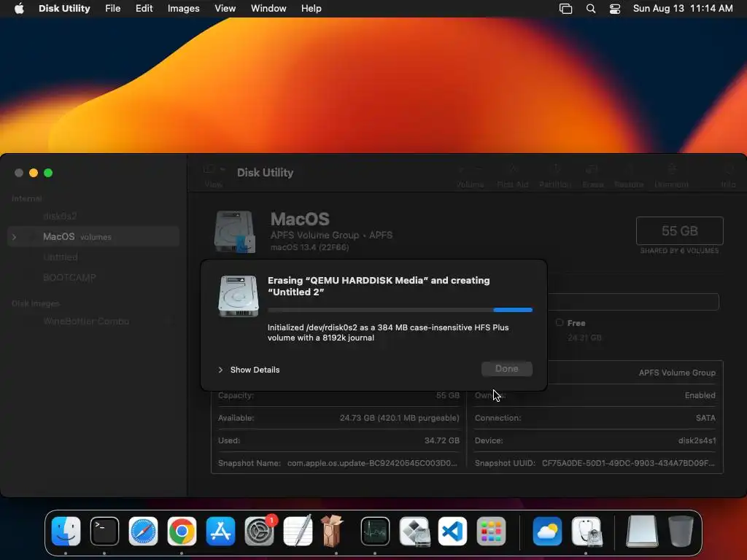Open the Help menu
Viewport: 747px width, 560px height.
pos(311,9)
